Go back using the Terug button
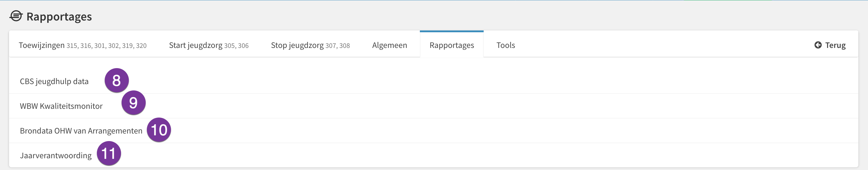The image size is (868, 170). (x=830, y=45)
